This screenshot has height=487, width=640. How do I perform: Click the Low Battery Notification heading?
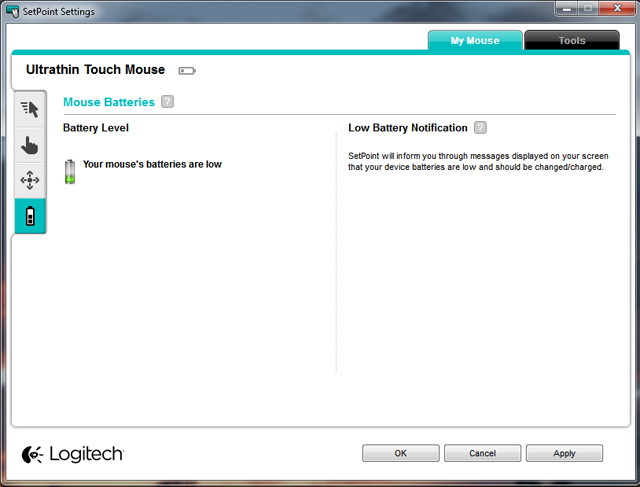408,128
